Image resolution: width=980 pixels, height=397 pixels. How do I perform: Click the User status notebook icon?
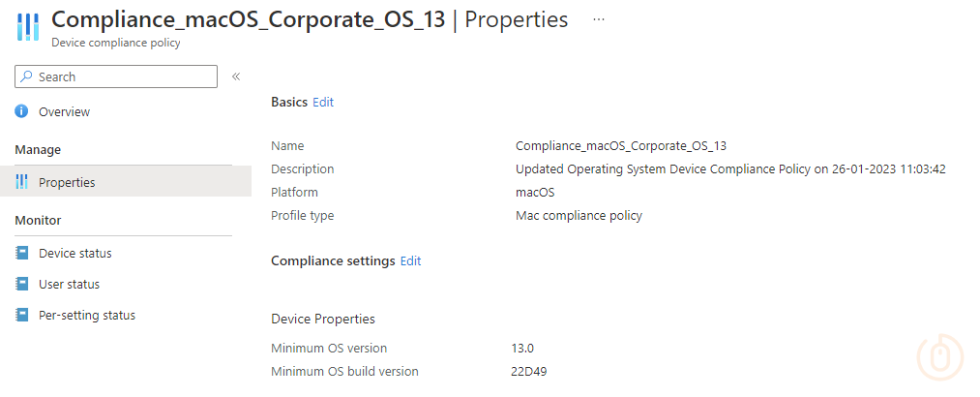(x=22, y=285)
